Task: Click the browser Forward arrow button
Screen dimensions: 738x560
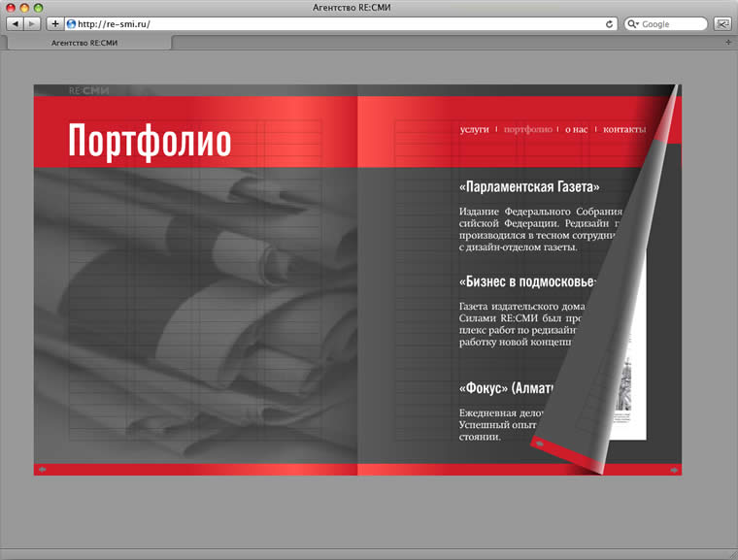Action: [32, 23]
